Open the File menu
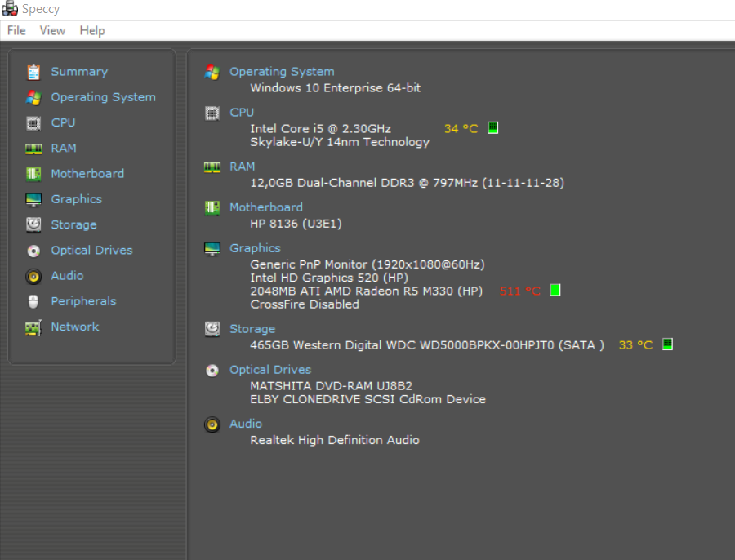 tap(16, 30)
